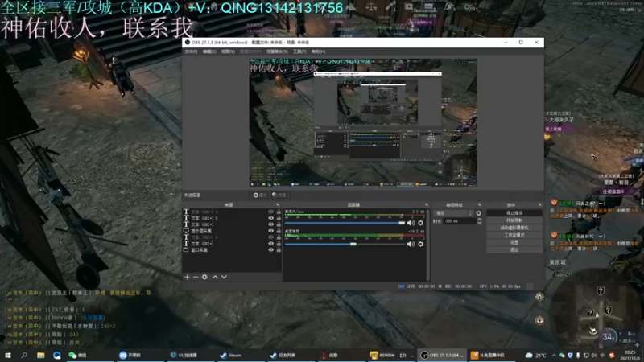Click the OBS preview canvas

pyautogui.click(x=363, y=123)
